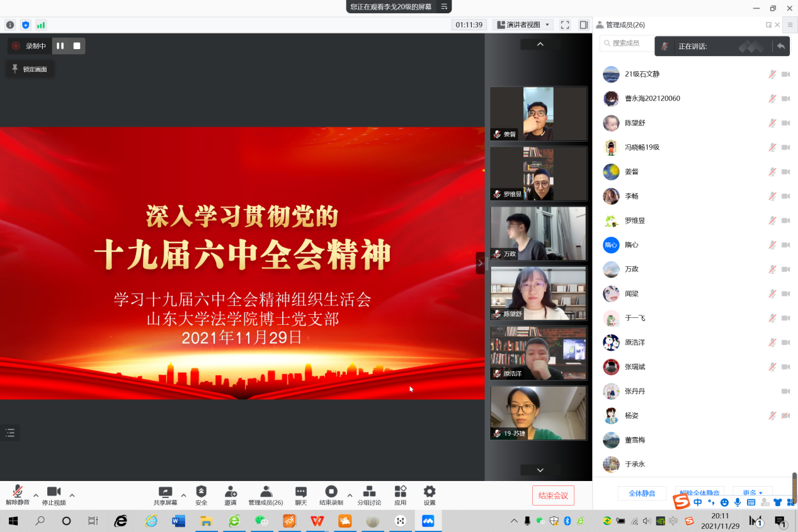Open 管理成员(26) in the bottom toolbar
The height and width of the screenshot is (532, 798).
pyautogui.click(x=266, y=495)
